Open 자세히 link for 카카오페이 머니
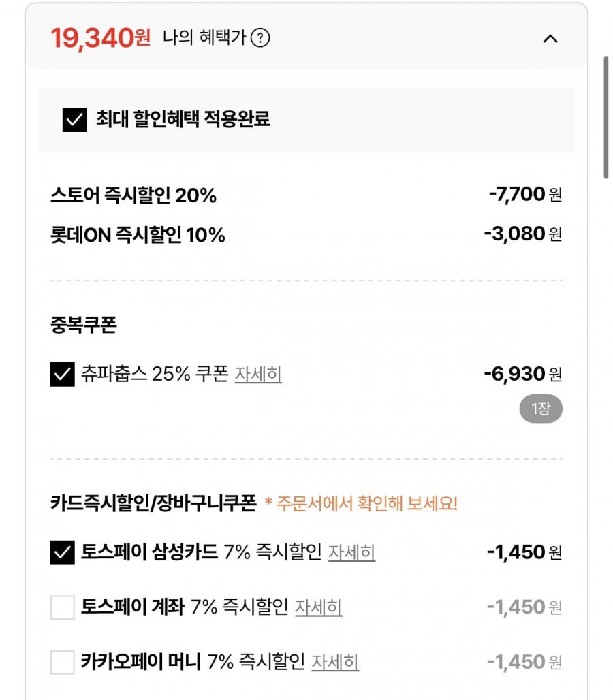Image resolution: width=613 pixels, height=700 pixels. click(x=335, y=662)
